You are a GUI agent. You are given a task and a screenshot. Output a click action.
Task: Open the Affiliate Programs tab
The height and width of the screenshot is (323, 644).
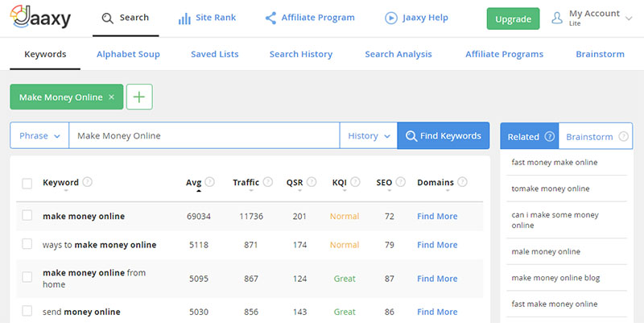point(505,54)
